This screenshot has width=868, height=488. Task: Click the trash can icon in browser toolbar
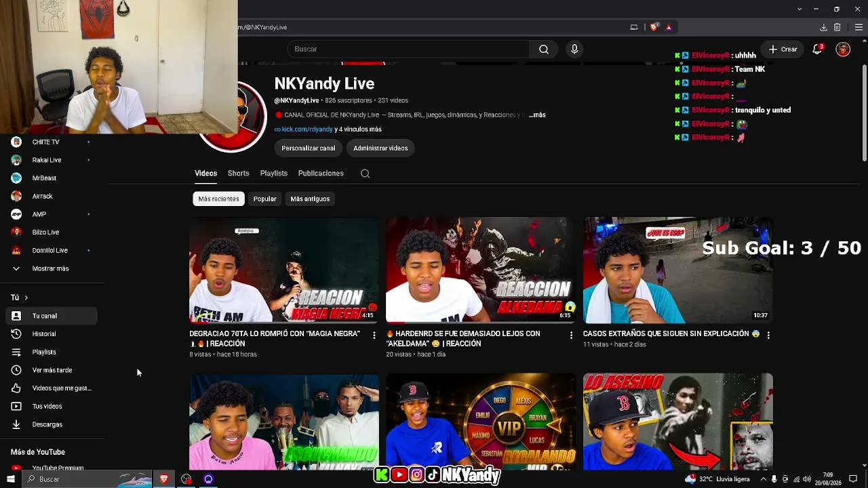click(837, 27)
